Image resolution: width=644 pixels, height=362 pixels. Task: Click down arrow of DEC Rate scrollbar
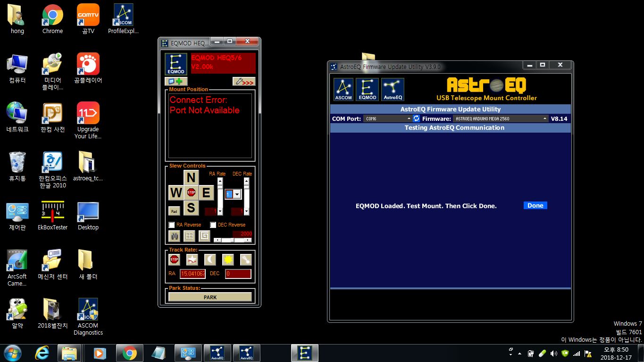pos(246,212)
